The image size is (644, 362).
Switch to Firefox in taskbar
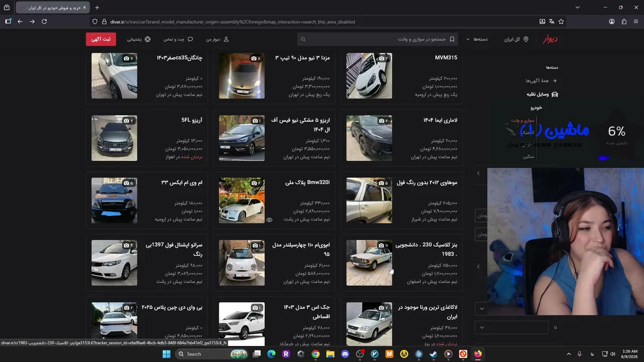(x=477, y=354)
